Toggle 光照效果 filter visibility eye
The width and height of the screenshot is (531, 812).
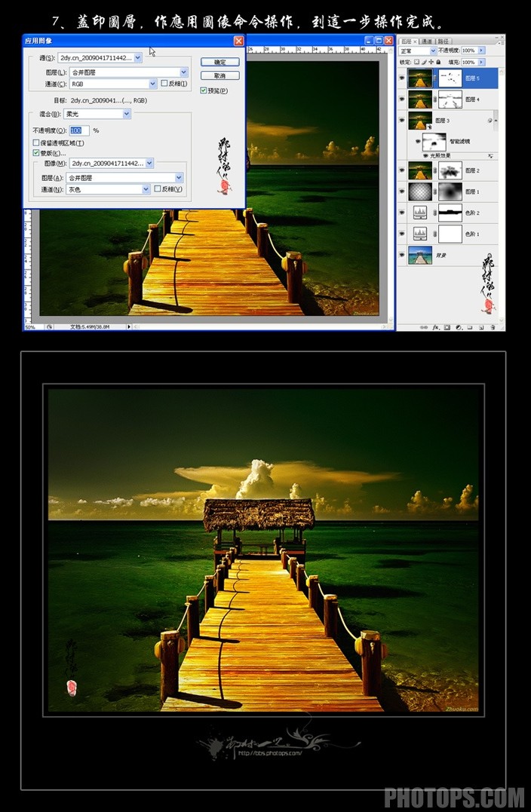[x=425, y=155]
